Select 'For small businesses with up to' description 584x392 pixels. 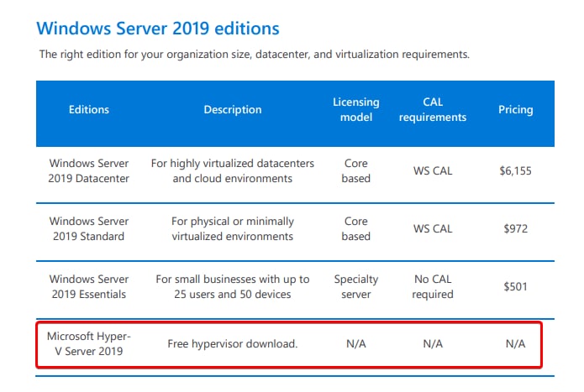click(x=233, y=287)
